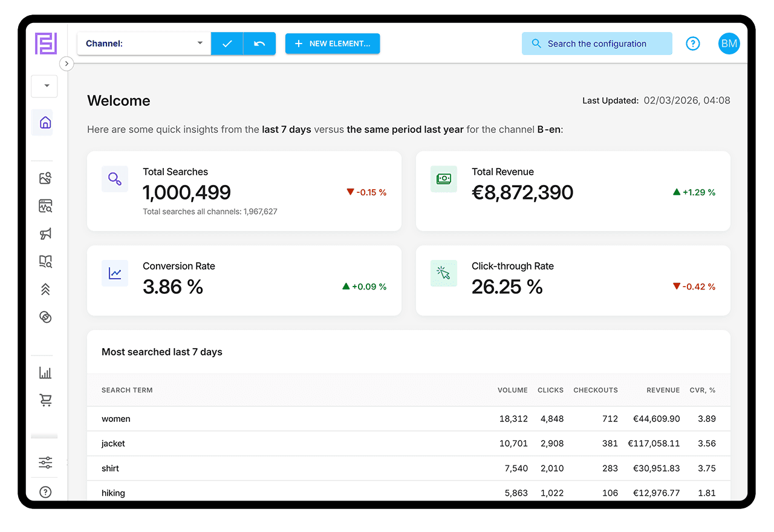The height and width of the screenshot is (532, 774).
Task: Click the SEARCH TERM column header
Action: (x=127, y=390)
